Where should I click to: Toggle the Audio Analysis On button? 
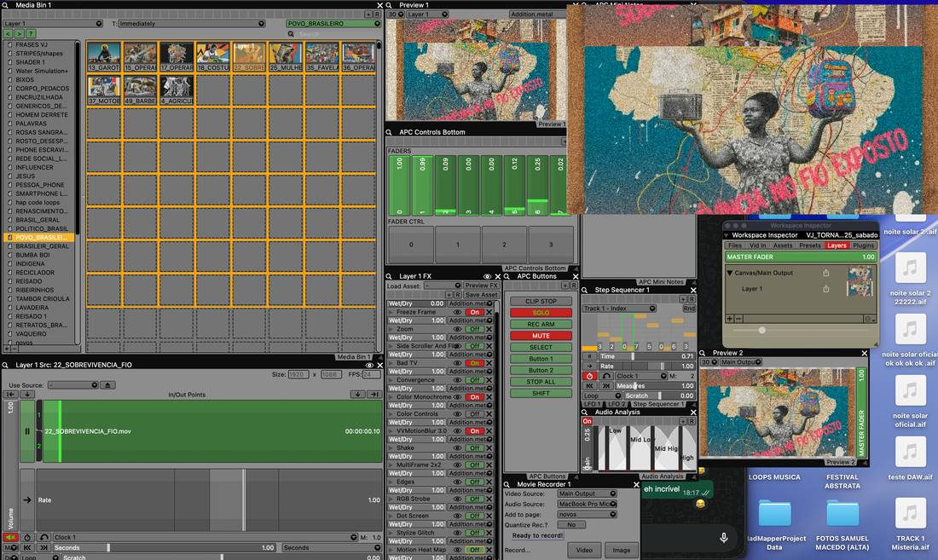pyautogui.click(x=587, y=421)
